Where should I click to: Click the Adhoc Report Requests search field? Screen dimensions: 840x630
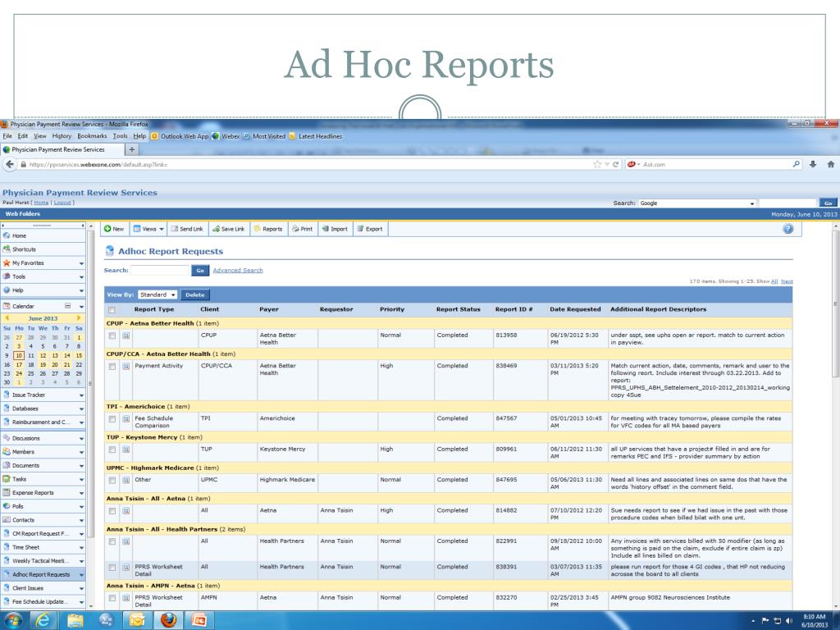(160, 271)
